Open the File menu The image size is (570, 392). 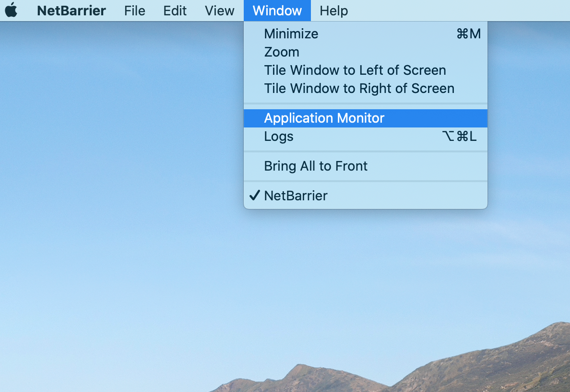pos(134,11)
